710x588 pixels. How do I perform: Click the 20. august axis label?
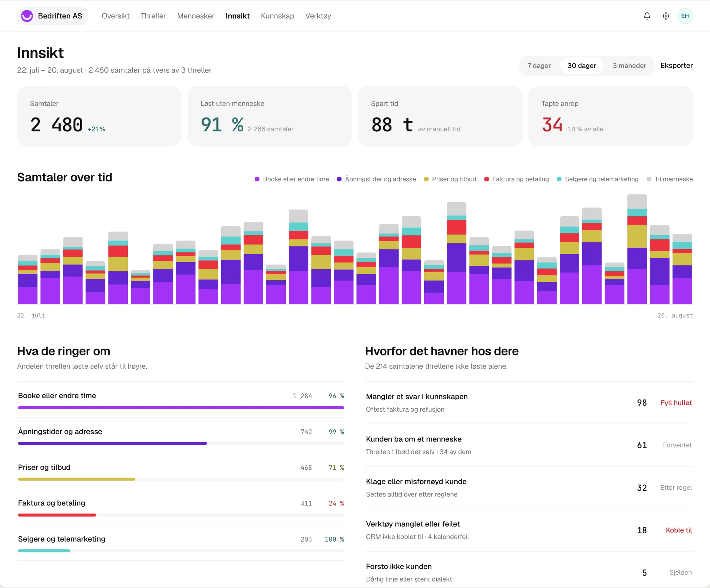(x=675, y=315)
